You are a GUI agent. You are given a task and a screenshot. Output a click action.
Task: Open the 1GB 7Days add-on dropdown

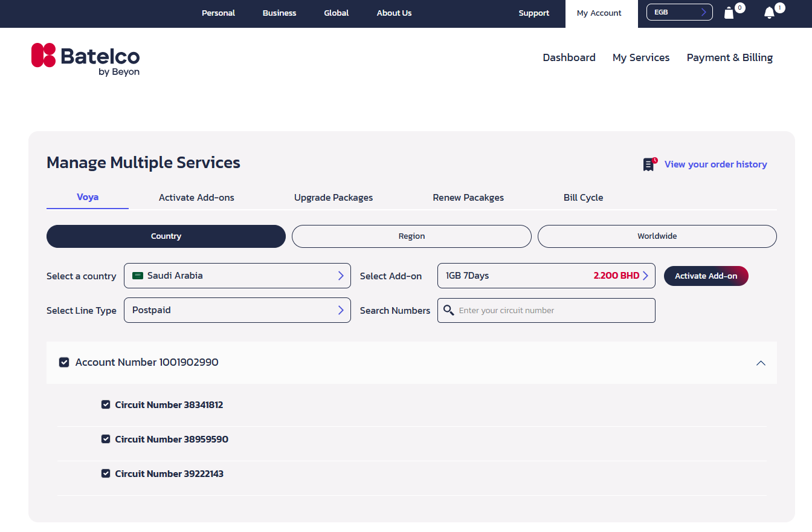[546, 276]
